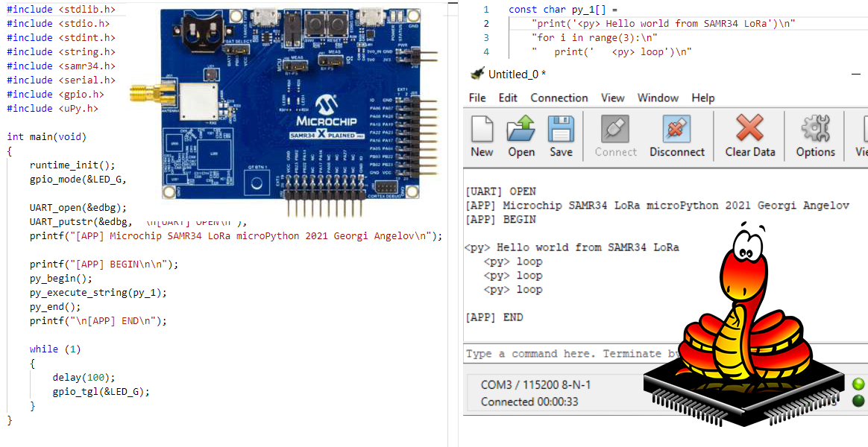Viewport: 868px width, 447px height.
Task: Click '#include <stdio.h>' in the code
Action: (58, 23)
